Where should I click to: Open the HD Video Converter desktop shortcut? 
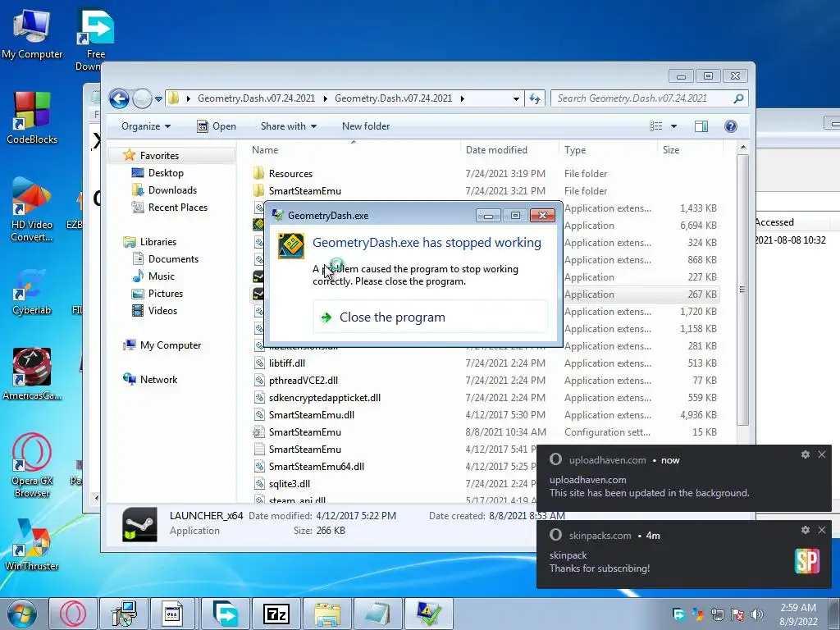[x=32, y=210]
